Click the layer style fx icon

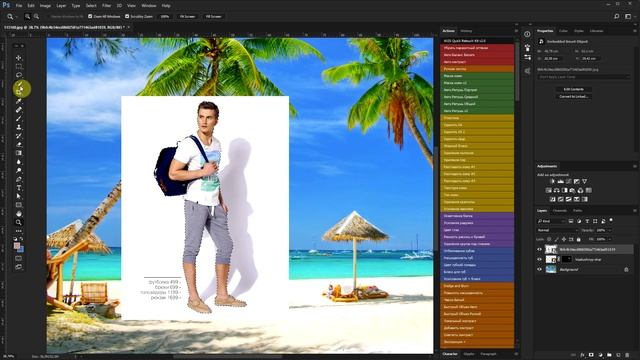[582, 356]
